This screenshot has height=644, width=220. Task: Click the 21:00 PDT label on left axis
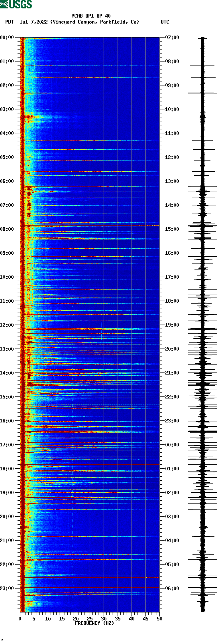(7, 541)
